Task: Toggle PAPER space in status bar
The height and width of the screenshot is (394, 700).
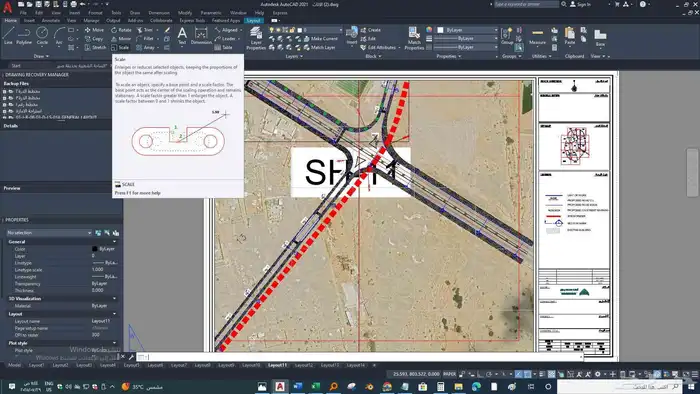Action: (x=449, y=374)
